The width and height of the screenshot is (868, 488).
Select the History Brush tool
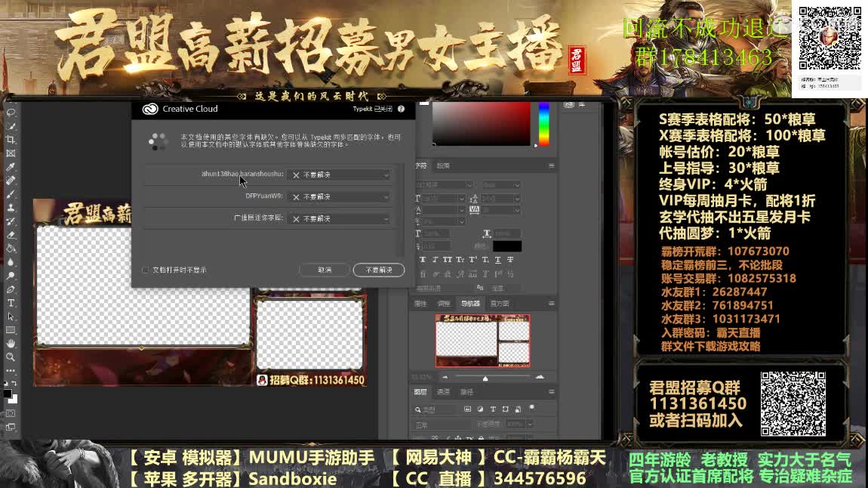(11, 221)
